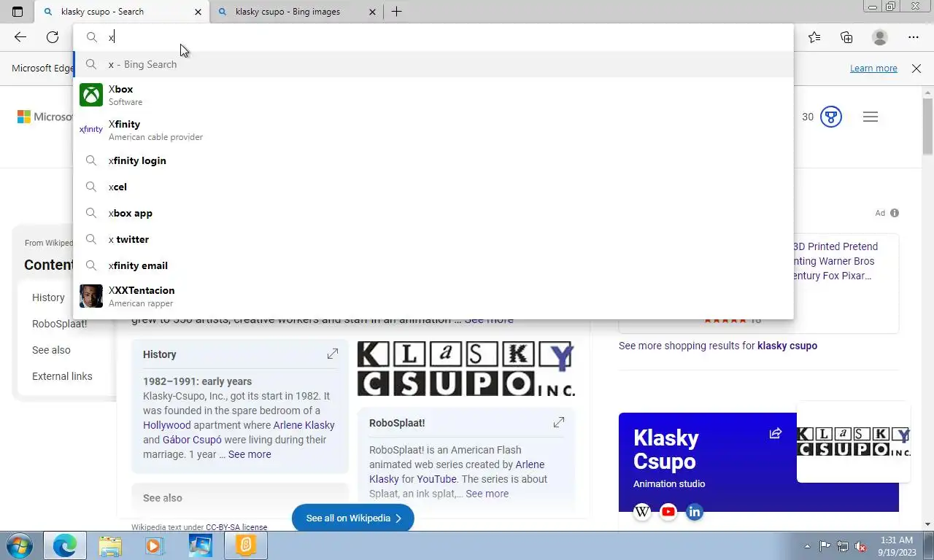The height and width of the screenshot is (560, 934).
Task: Choose the XXXTentacion rapper suggestion
Action: 433,296
